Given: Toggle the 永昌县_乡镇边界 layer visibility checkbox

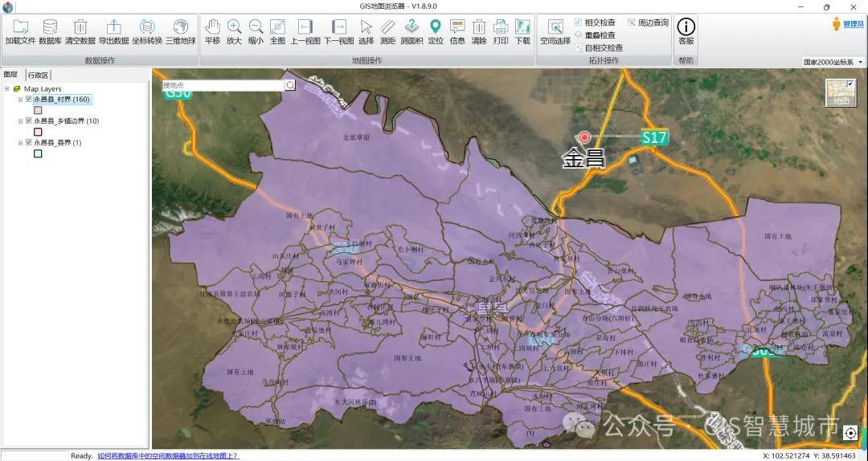Looking at the screenshot, I should pyautogui.click(x=29, y=121).
